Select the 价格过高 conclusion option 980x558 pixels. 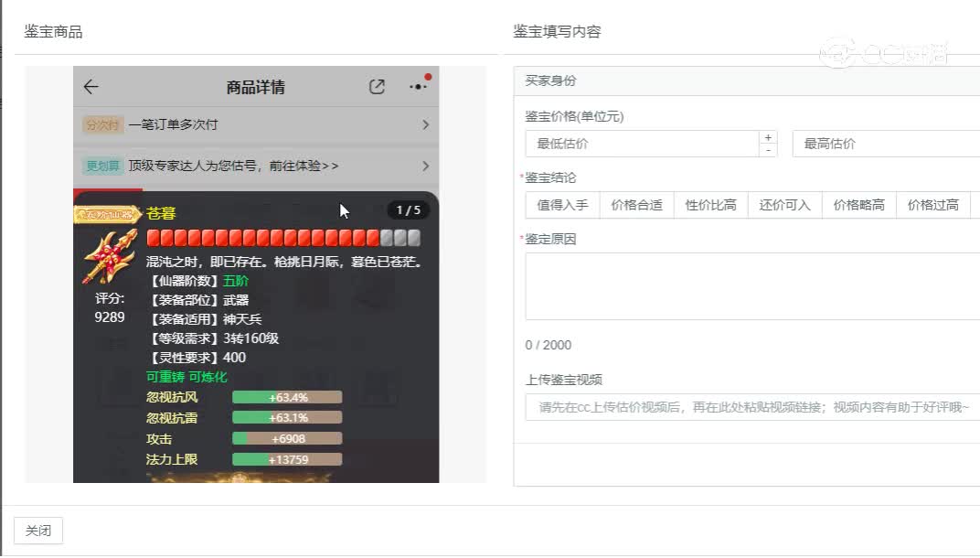point(933,205)
